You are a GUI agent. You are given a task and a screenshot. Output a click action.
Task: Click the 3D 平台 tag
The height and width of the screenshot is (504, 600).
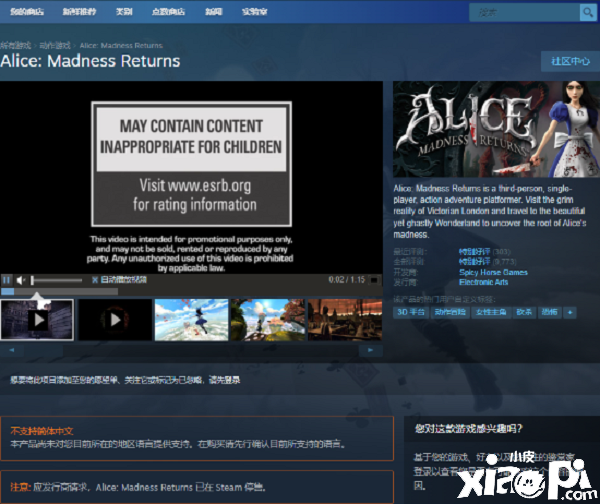(411, 312)
